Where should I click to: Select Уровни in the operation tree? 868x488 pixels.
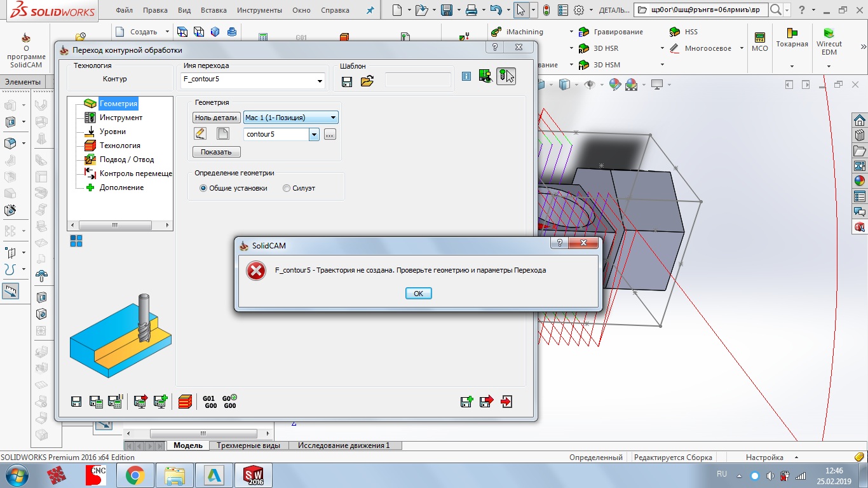coord(112,132)
